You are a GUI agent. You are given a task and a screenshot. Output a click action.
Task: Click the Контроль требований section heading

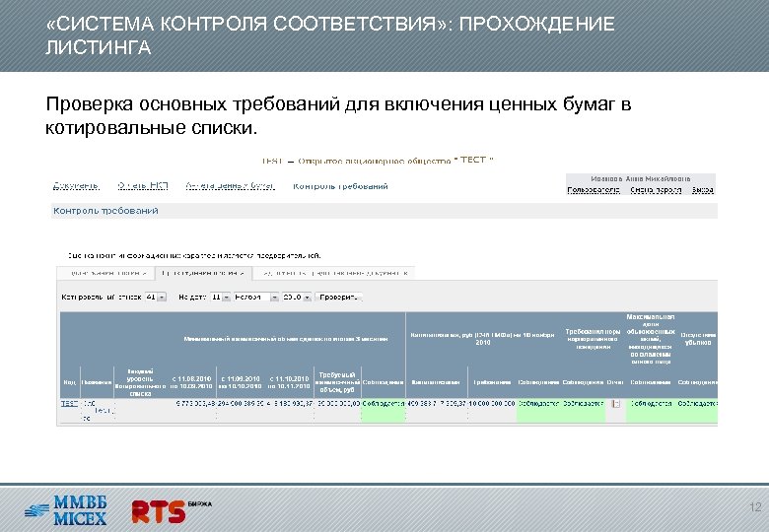tap(105, 211)
